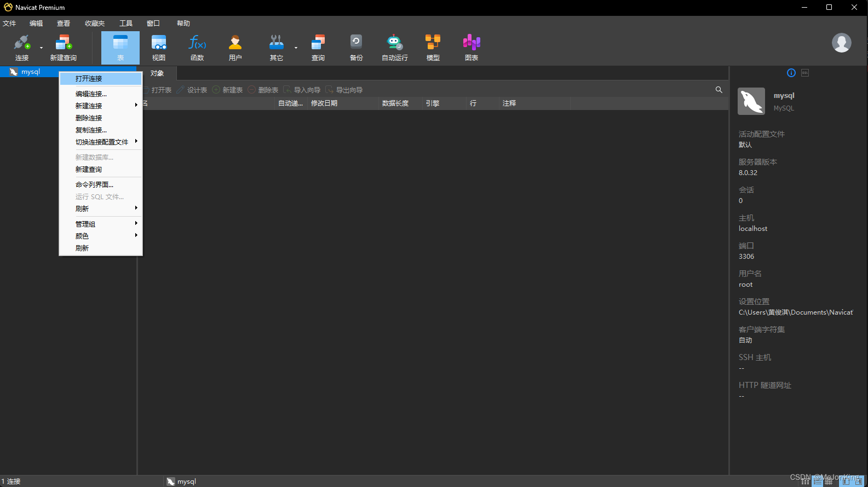Click the host value localhost
868x487 pixels.
pos(753,229)
